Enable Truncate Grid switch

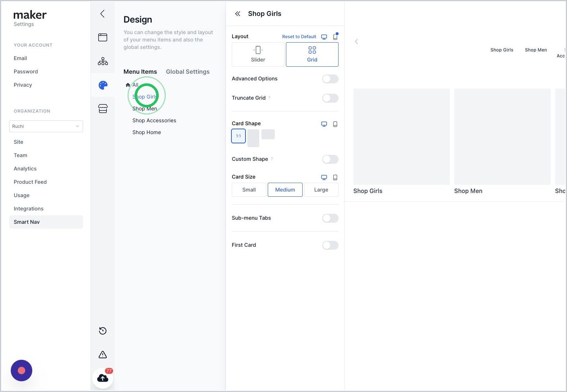330,98
